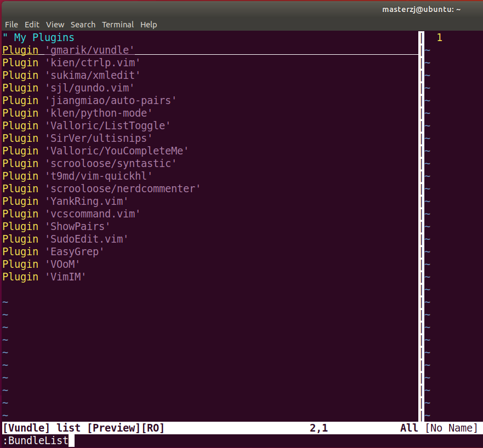Click the '2,1' cursor position indicator
483x448 pixels.
pos(319,428)
